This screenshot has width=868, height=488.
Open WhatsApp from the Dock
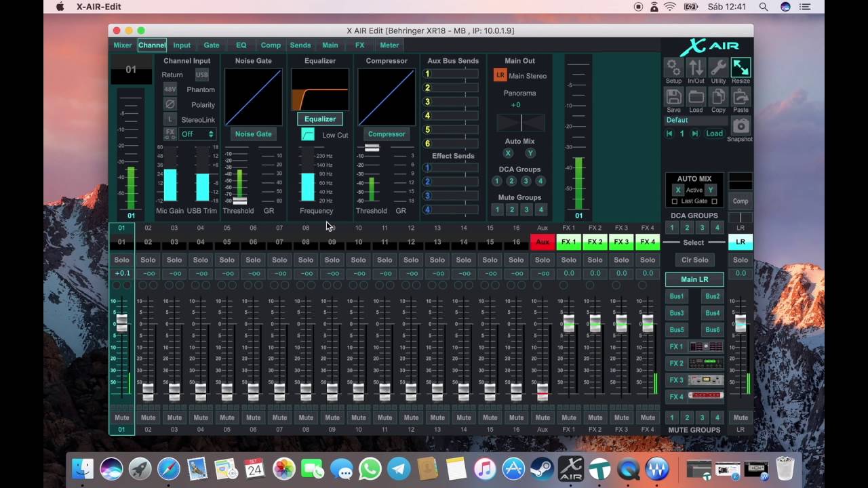coord(370,468)
